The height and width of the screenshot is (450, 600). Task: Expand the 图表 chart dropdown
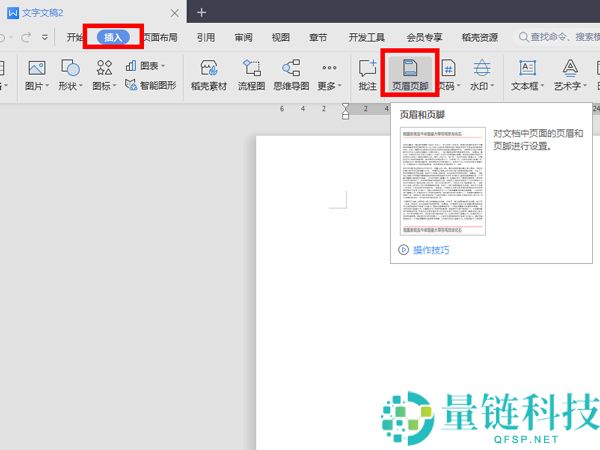tap(147, 66)
